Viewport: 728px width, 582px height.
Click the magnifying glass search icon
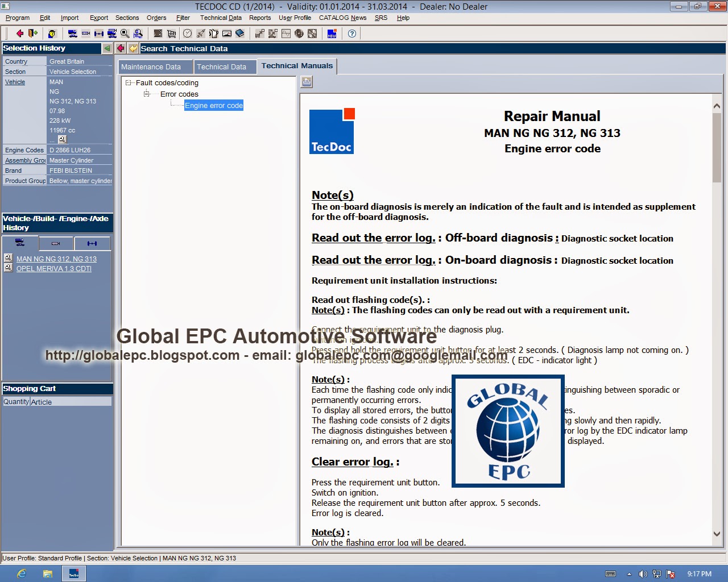coord(124,34)
